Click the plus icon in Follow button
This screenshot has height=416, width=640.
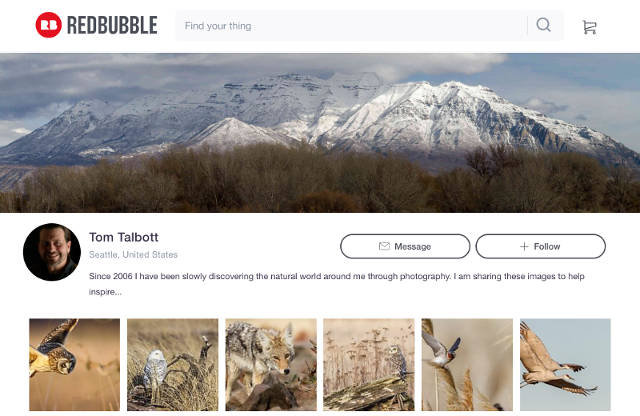point(524,246)
